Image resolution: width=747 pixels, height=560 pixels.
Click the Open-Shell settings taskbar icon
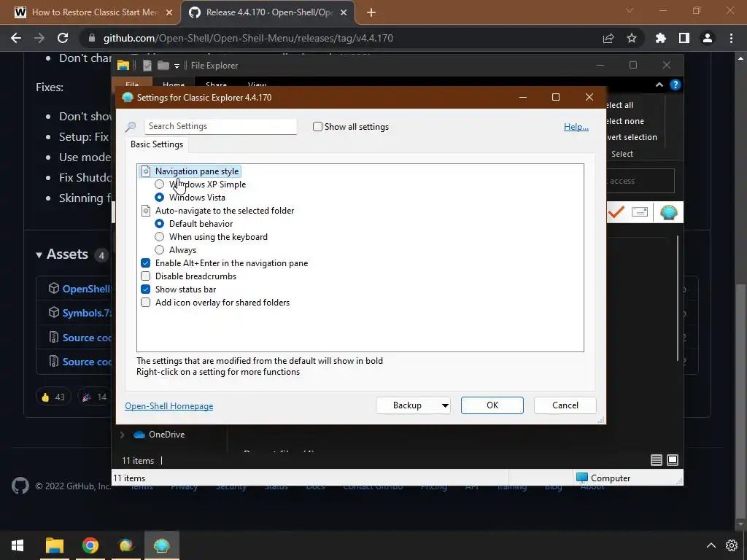[x=161, y=545]
